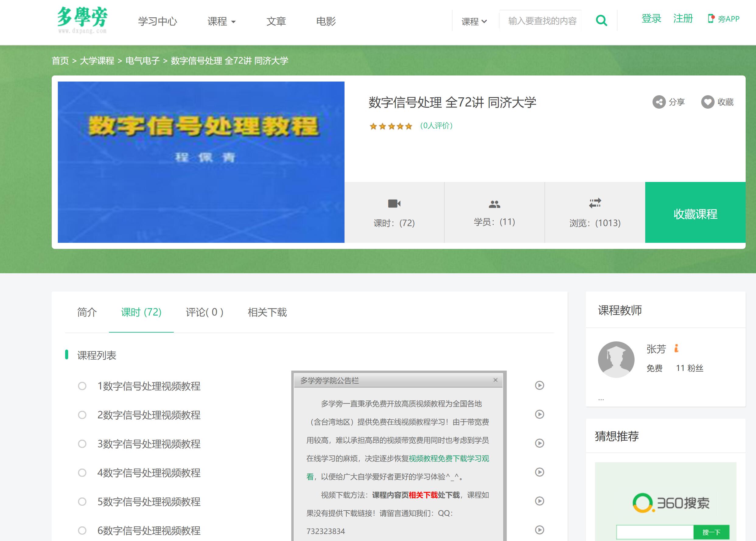Click the five-star rating icons
Viewport: 756px width, 541px height.
click(391, 126)
